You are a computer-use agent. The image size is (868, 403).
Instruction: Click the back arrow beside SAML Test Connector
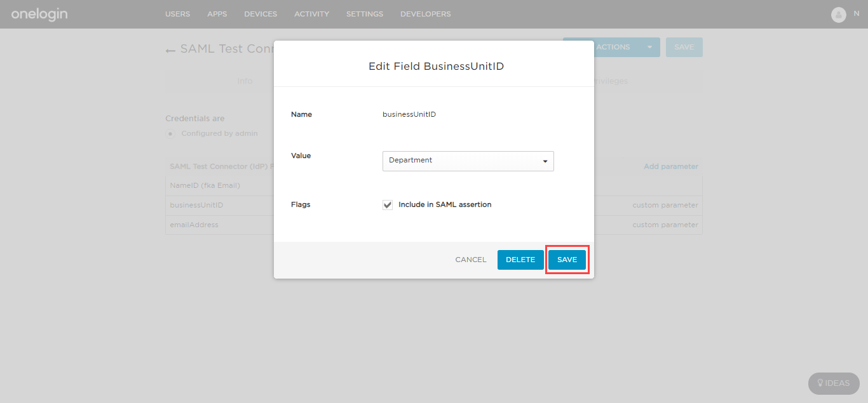[170, 50]
